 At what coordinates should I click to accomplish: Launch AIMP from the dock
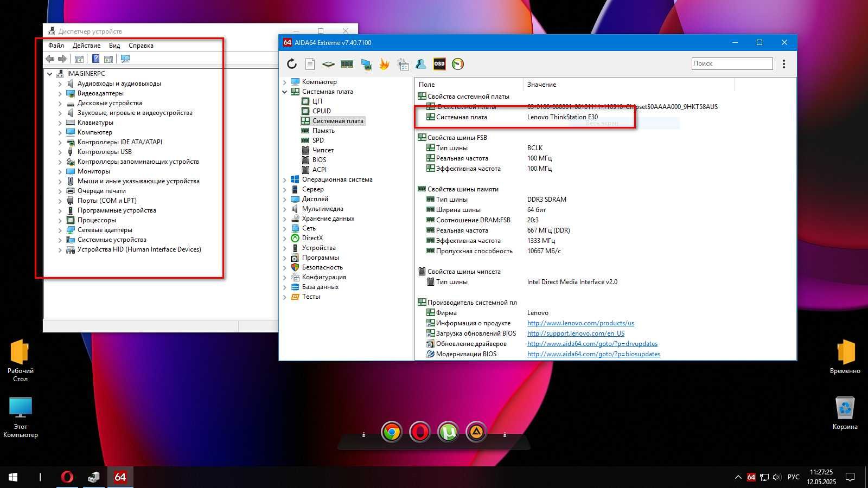tap(476, 432)
